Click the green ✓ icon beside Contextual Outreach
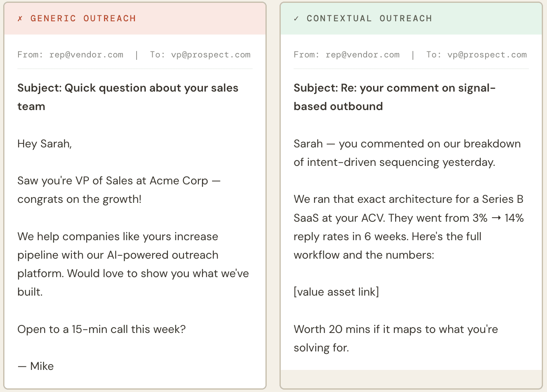The image size is (547, 392). click(296, 18)
